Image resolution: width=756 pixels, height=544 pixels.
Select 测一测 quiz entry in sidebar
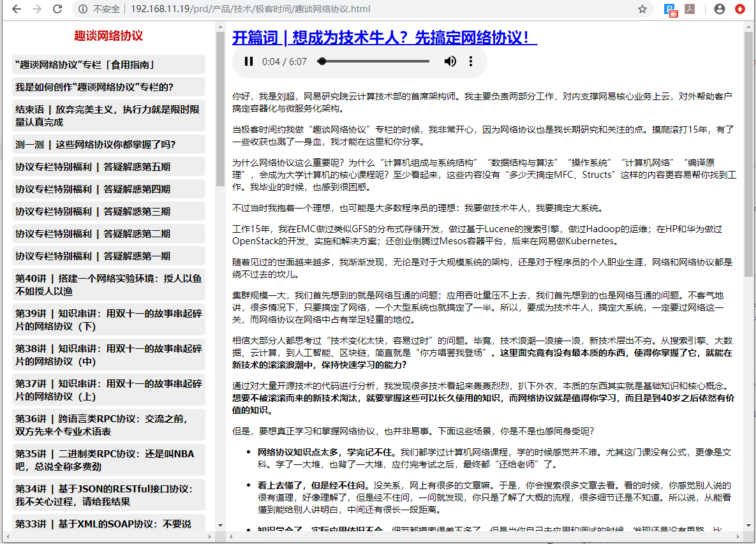coord(108,144)
